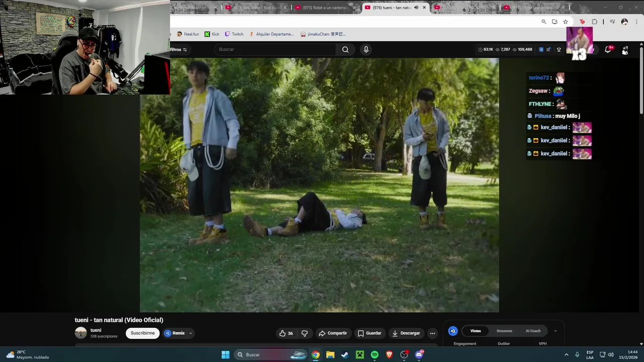Image resolution: width=644 pixels, height=362 pixels.
Task: Switch to Robé a un carterista tab
Action: (x=326, y=8)
